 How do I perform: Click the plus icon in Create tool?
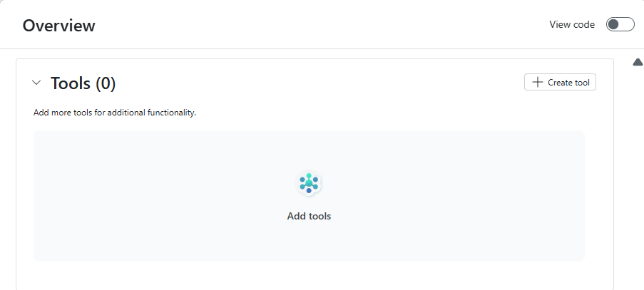538,83
